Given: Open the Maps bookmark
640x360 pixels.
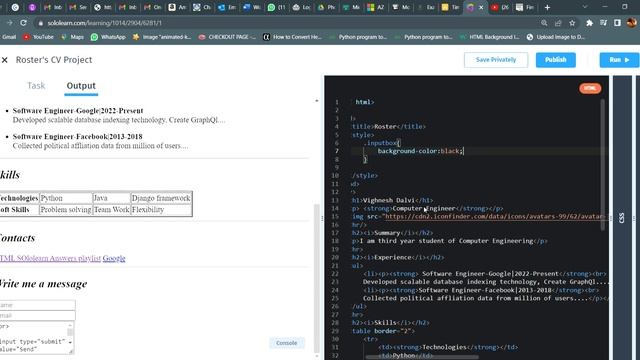Looking at the screenshot, I should [x=72, y=37].
